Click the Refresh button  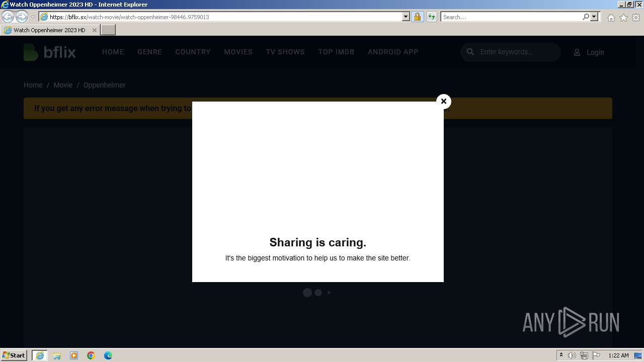click(x=431, y=17)
